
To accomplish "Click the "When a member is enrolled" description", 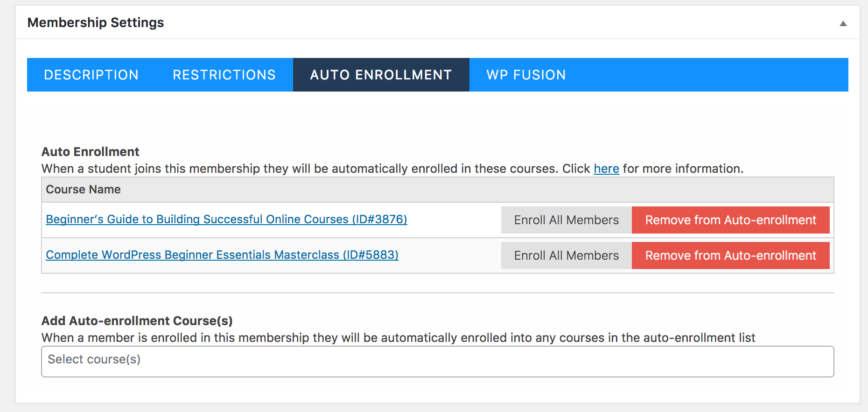I will (398, 338).
